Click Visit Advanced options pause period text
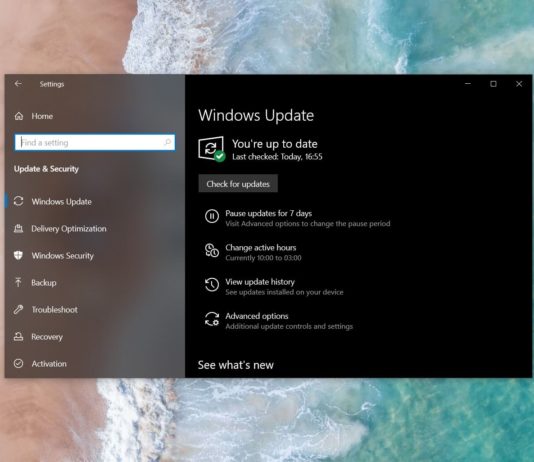Image resolution: width=534 pixels, height=462 pixels. click(x=308, y=224)
